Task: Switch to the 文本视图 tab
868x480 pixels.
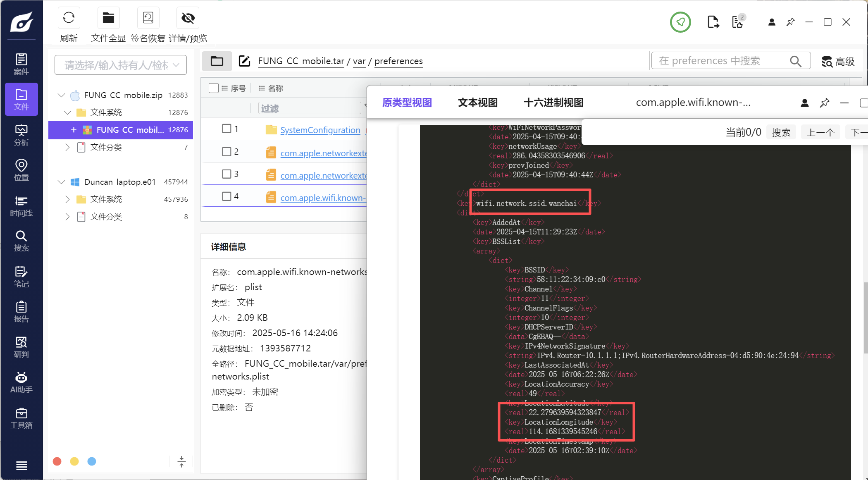Action: [477, 103]
